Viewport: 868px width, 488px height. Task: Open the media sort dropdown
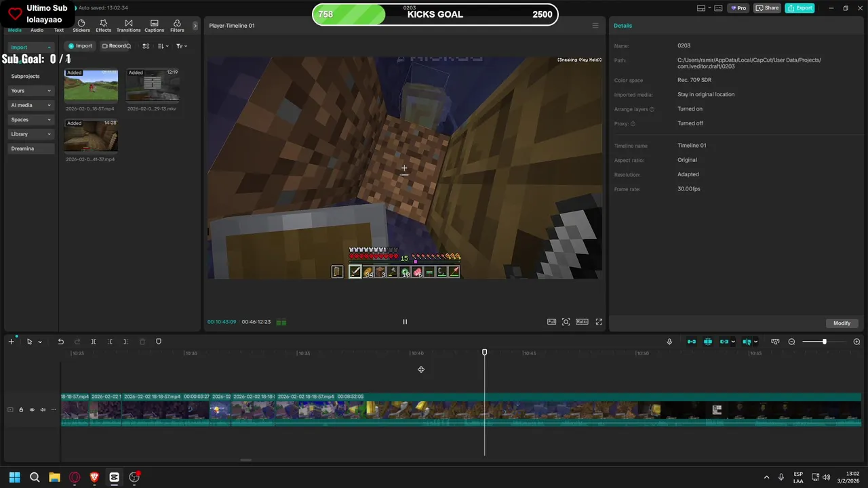click(163, 46)
